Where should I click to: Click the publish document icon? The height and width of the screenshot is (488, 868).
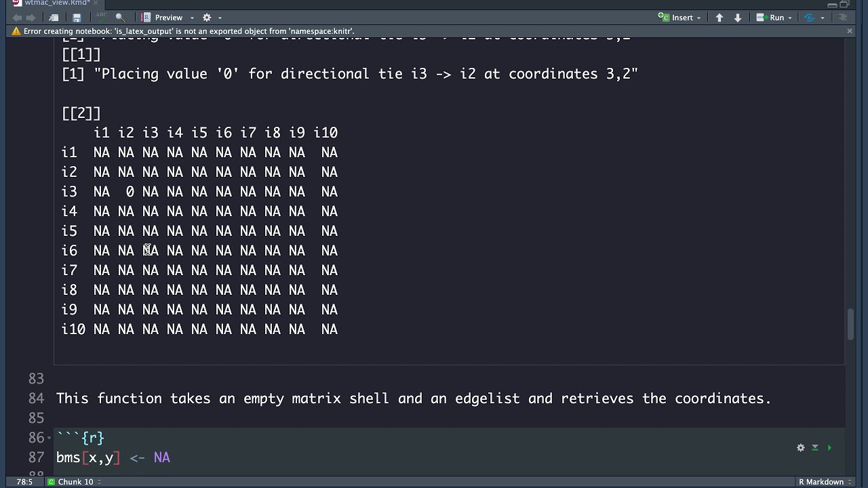pyautogui.click(x=809, y=18)
